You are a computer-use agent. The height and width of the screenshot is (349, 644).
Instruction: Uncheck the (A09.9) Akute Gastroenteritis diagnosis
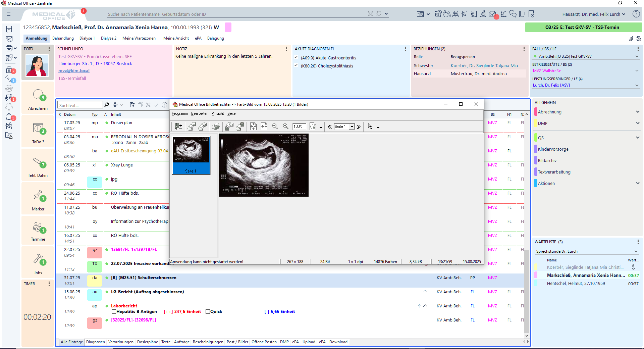tap(296, 57)
